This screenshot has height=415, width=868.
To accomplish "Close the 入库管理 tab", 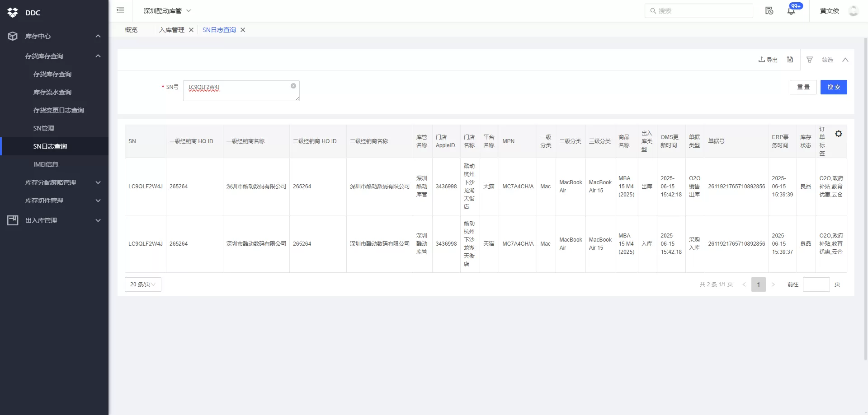I will click(x=191, y=30).
